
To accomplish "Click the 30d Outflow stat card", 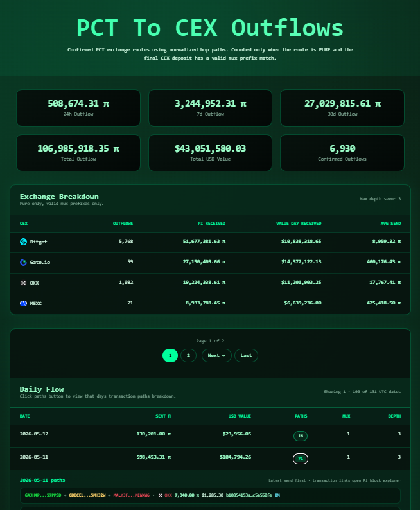I will click(342, 108).
